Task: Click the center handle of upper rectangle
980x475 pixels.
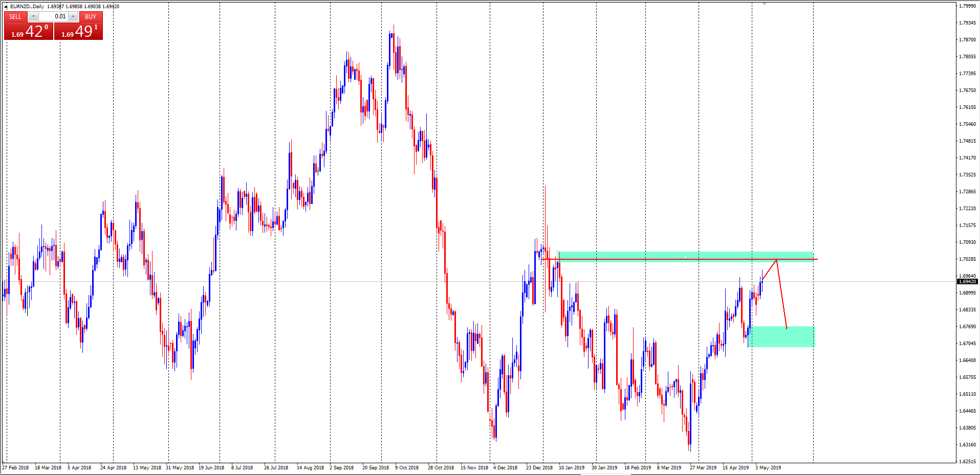Action: [685, 257]
